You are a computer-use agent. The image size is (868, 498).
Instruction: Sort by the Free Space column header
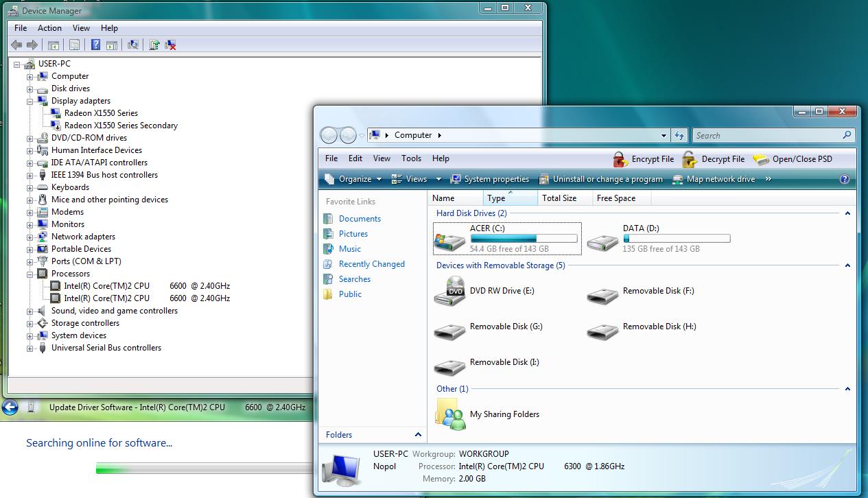(x=616, y=198)
